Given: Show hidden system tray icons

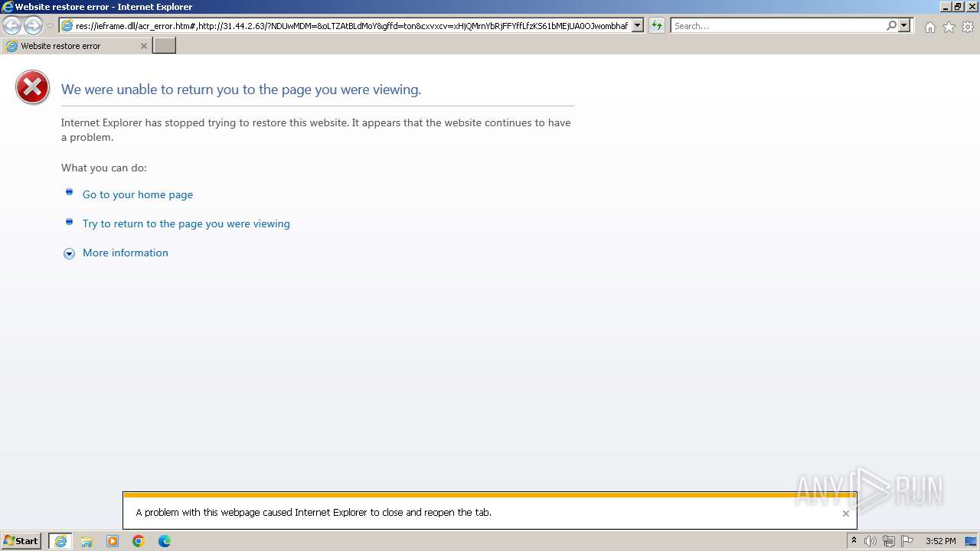Looking at the screenshot, I should click(x=854, y=541).
